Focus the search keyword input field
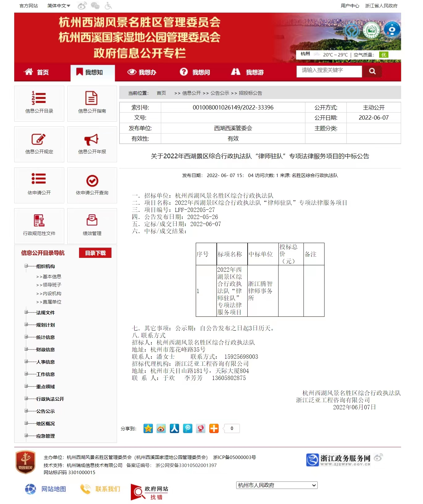The image size is (423, 504). click(329, 71)
